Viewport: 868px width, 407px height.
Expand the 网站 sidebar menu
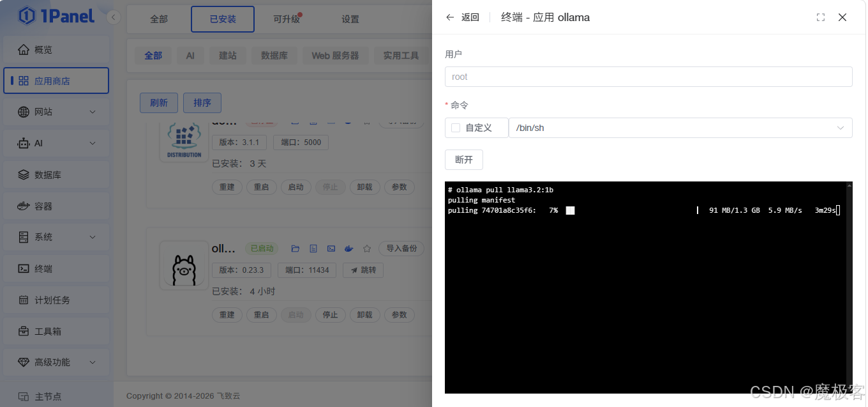coord(56,112)
